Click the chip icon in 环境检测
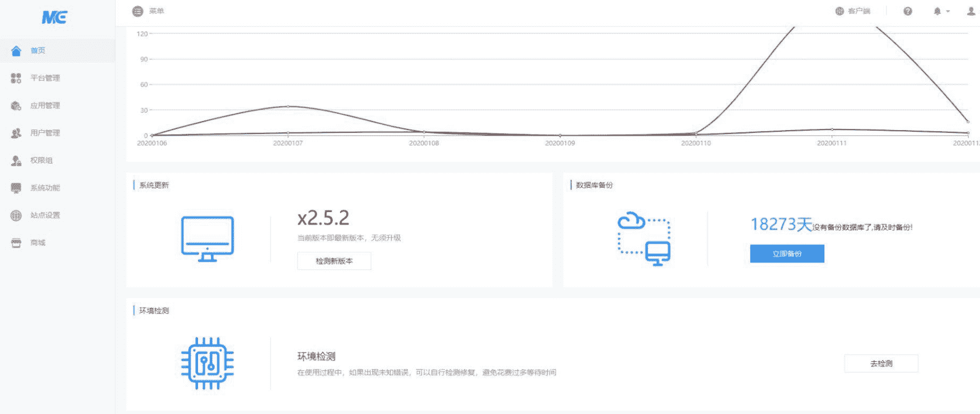The height and width of the screenshot is (414, 980). click(x=208, y=363)
